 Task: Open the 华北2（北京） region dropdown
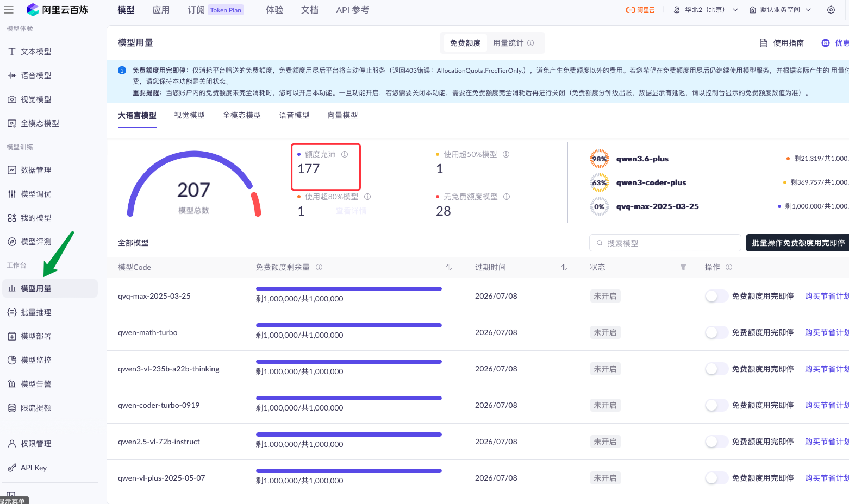706,10
